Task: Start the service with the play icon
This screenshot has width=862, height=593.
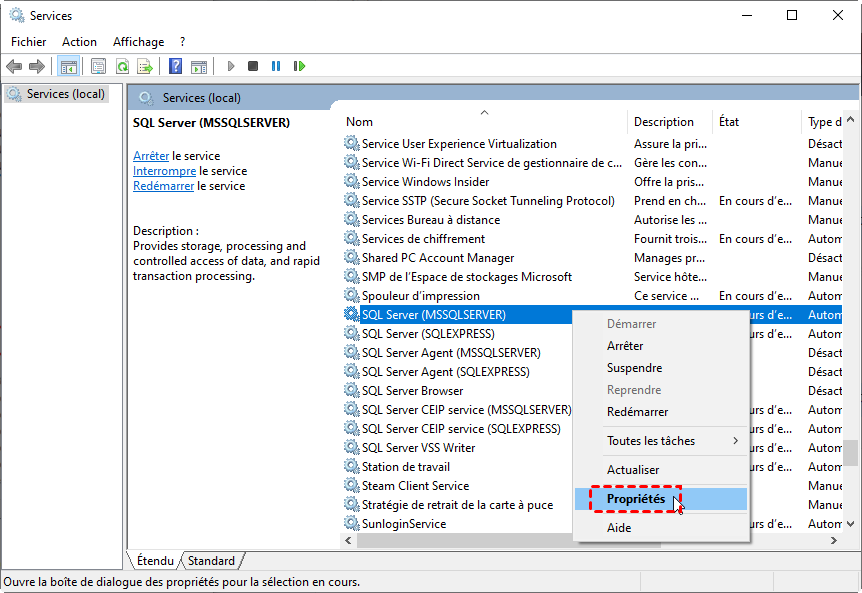Action: [x=231, y=66]
